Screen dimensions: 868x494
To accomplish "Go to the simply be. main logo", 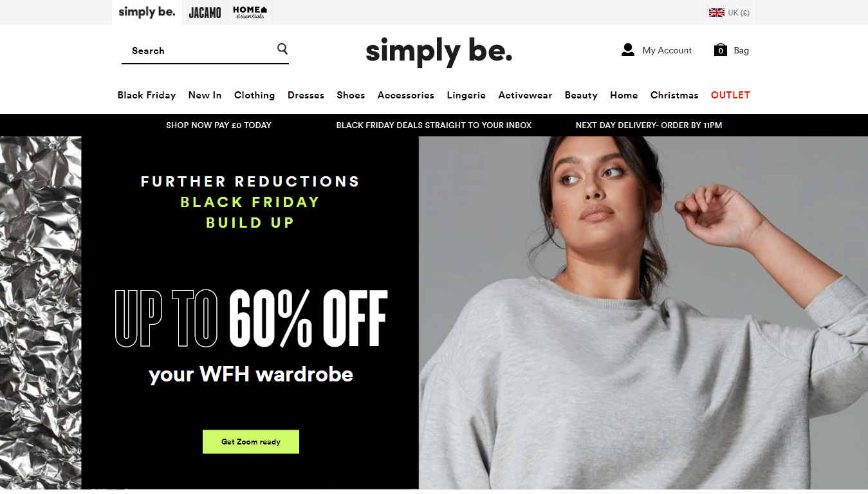I will (x=439, y=51).
